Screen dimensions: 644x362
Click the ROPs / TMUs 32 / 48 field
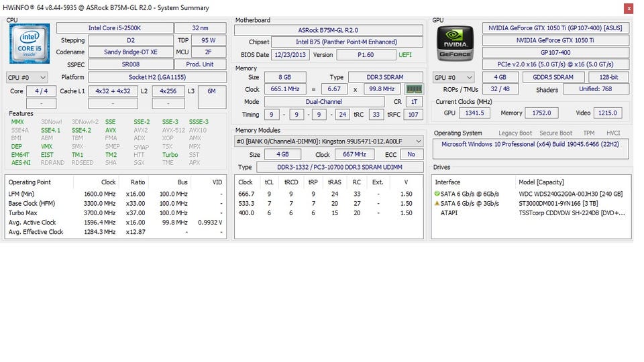pyautogui.click(x=500, y=89)
